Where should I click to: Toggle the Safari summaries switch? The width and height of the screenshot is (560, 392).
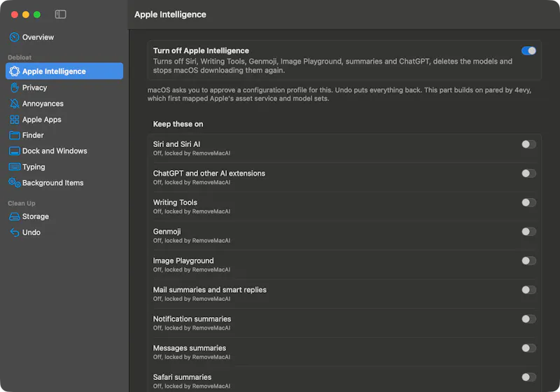coord(528,377)
